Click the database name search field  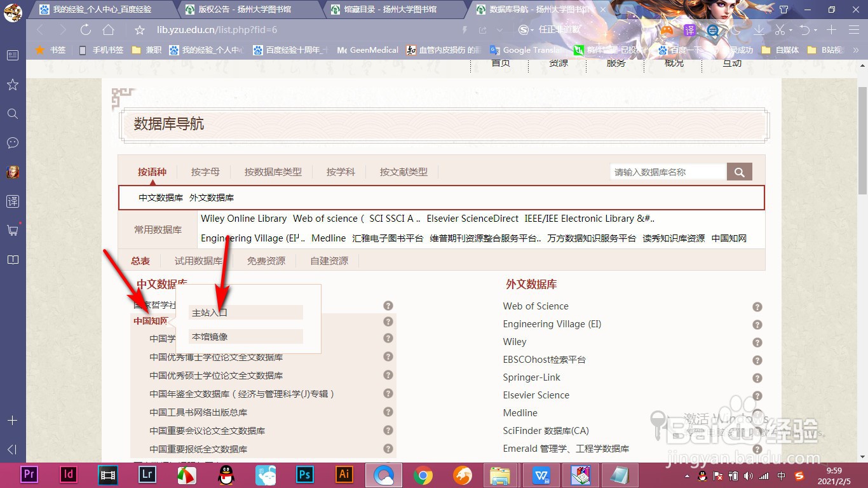pos(668,172)
